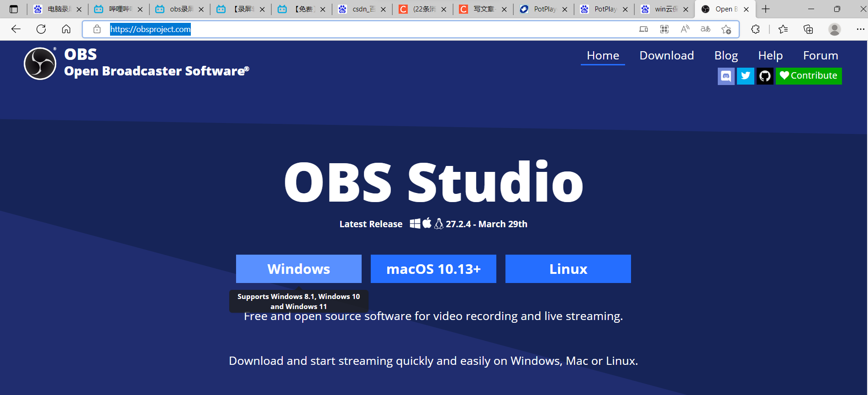The height and width of the screenshot is (395, 868).
Task: Open the Forum nav item
Action: coord(821,55)
